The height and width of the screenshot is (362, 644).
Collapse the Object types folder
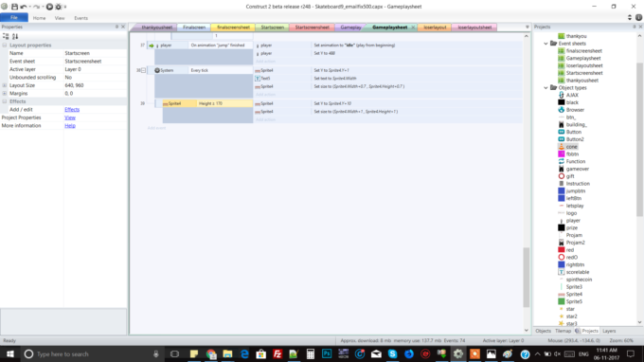click(546, 88)
